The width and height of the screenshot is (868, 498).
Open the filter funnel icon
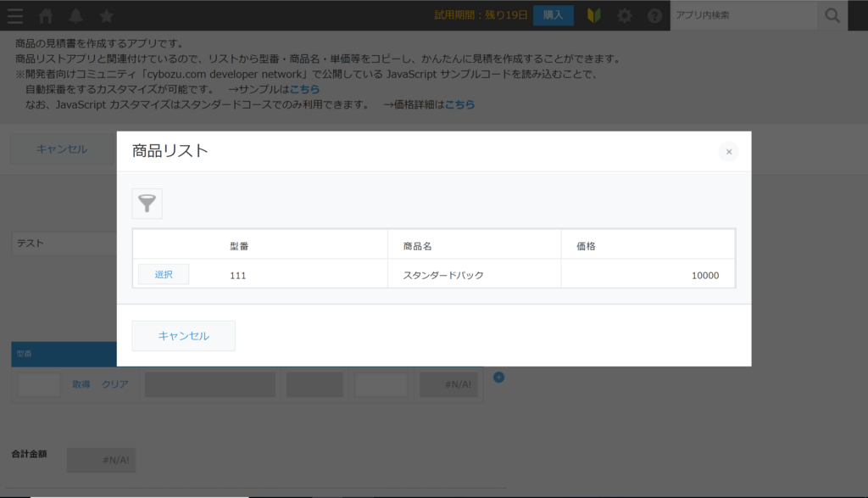tap(147, 204)
